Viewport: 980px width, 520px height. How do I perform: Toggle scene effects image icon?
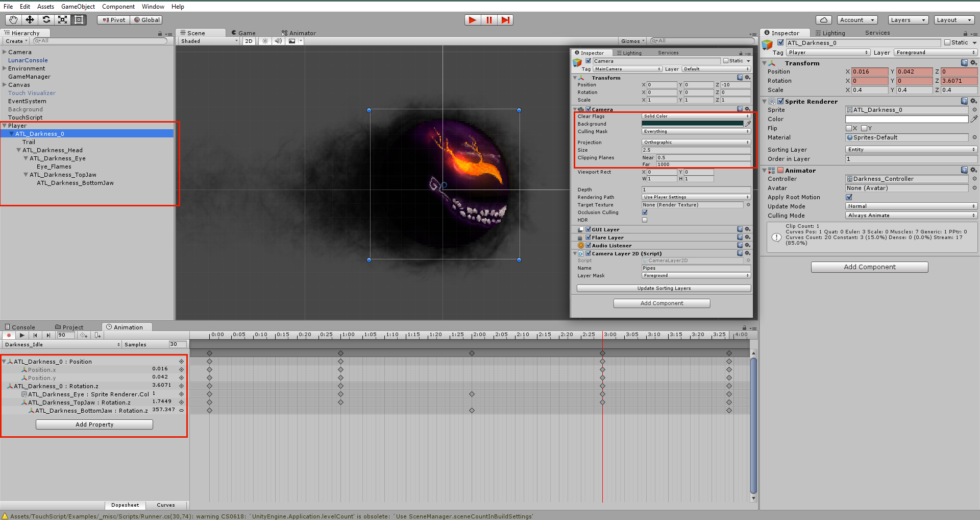(292, 41)
